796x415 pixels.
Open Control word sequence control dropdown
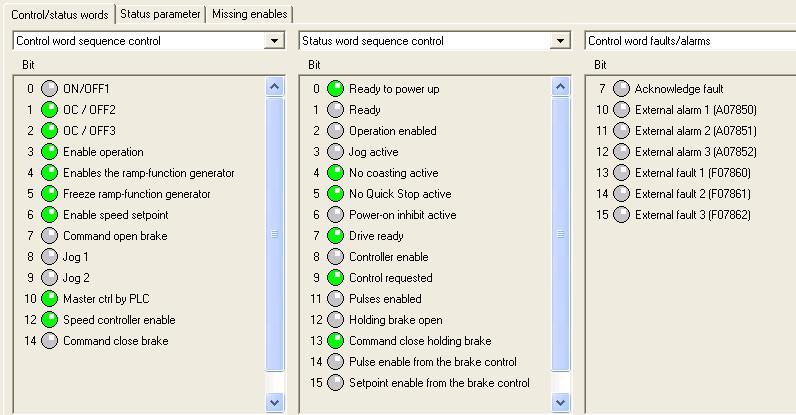275,41
